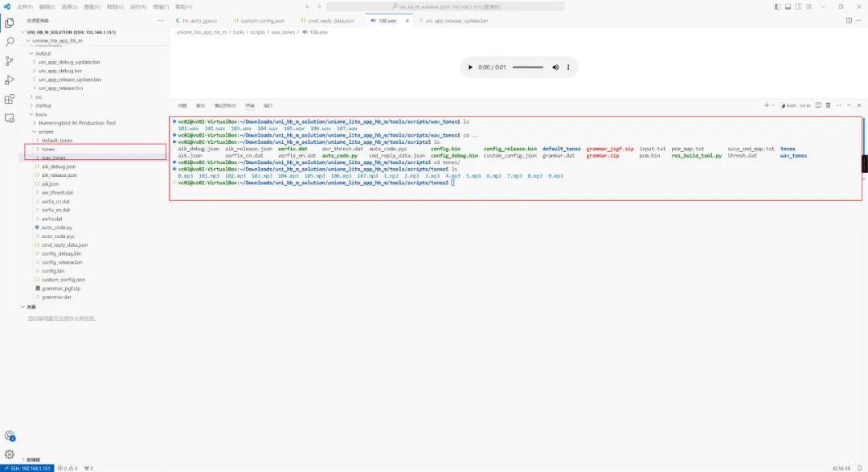This screenshot has width=868, height=472.
Task: Open editor more actions ellipsis
Action: point(859,20)
